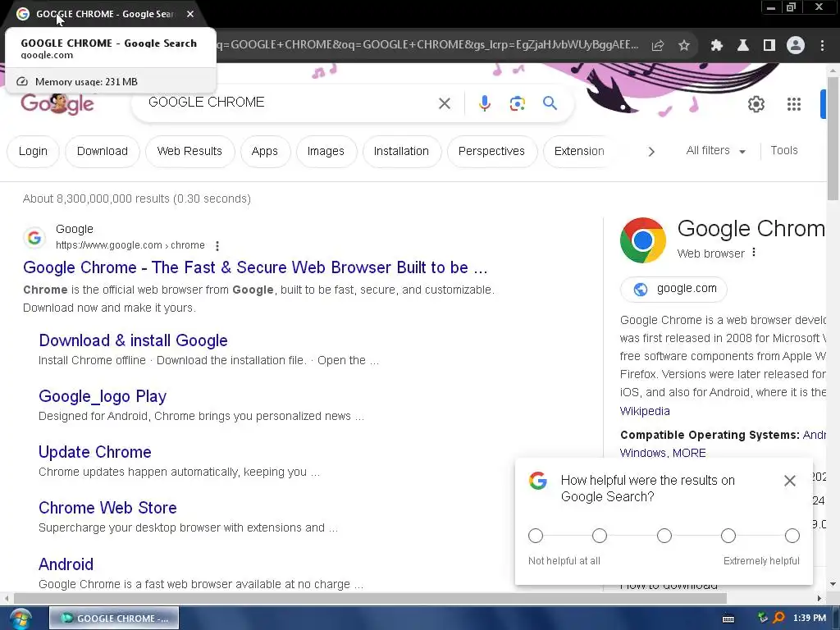Click the horizontal scrollbar thumb
Screen dimensions: 840x630
pos(370,598)
